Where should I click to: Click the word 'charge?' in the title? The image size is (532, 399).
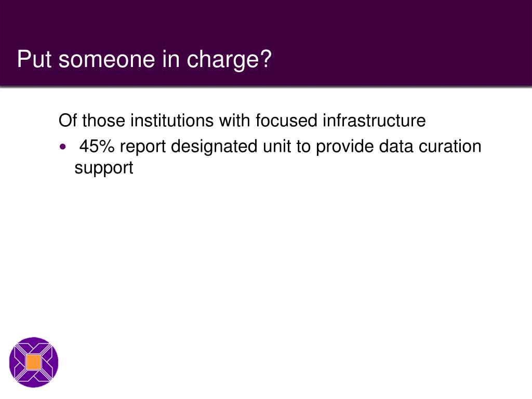click(x=229, y=60)
